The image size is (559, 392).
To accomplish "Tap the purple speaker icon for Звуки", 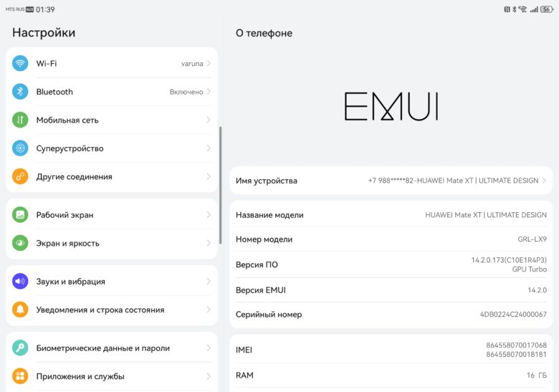I will pyautogui.click(x=20, y=281).
